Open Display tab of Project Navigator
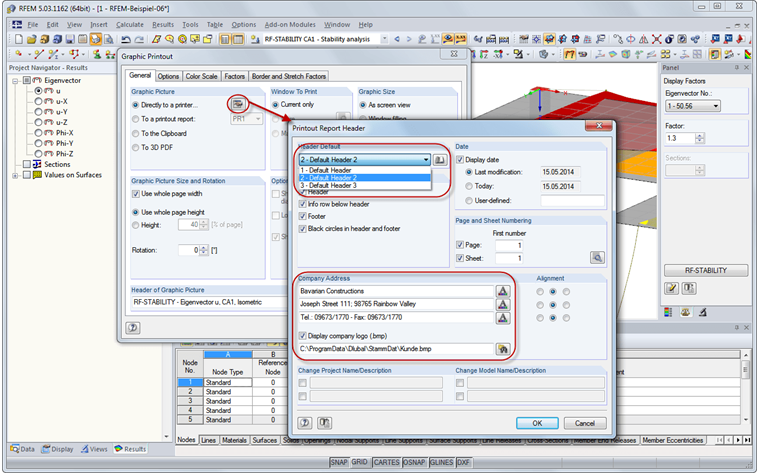Image resolution: width=760 pixels, height=473 pixels. point(58,449)
